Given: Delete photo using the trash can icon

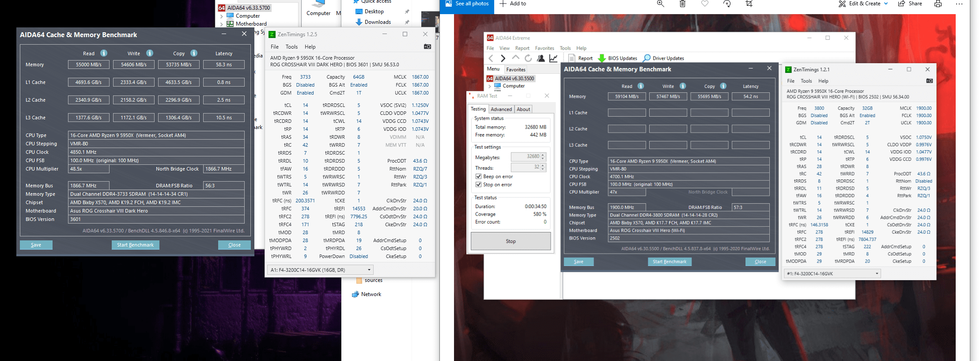Looking at the screenshot, I should tap(682, 4).
